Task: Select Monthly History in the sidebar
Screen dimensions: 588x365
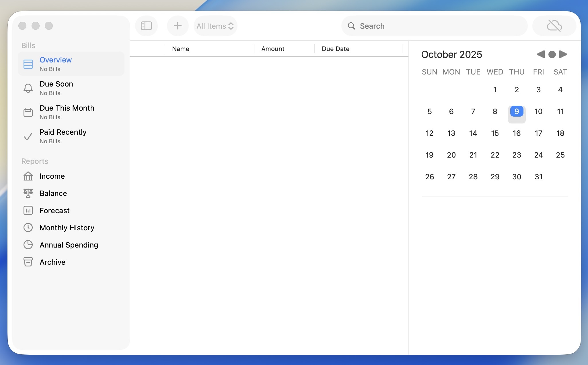Action: 67,227
